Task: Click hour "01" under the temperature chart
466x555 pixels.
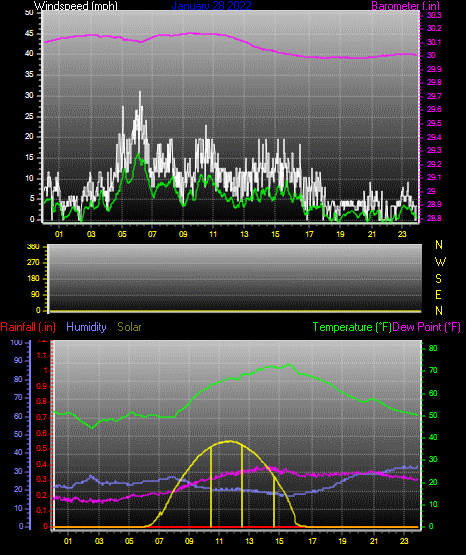Action: click(68, 541)
